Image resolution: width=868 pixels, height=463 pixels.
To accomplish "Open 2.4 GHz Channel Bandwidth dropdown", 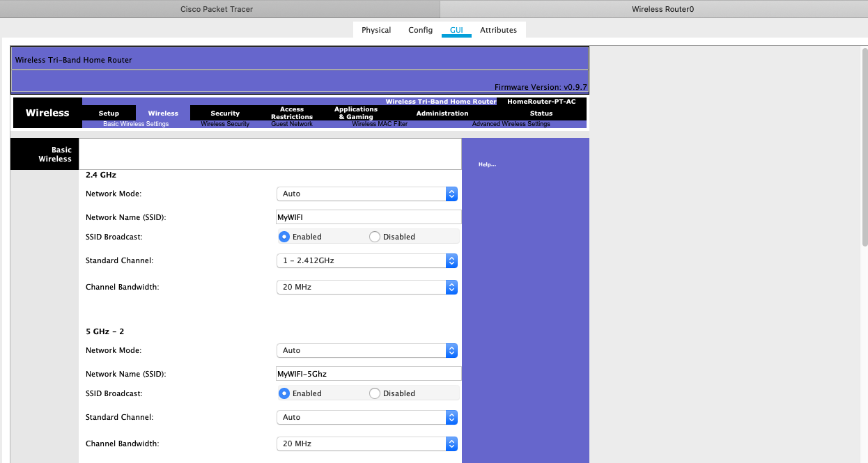I will click(367, 287).
